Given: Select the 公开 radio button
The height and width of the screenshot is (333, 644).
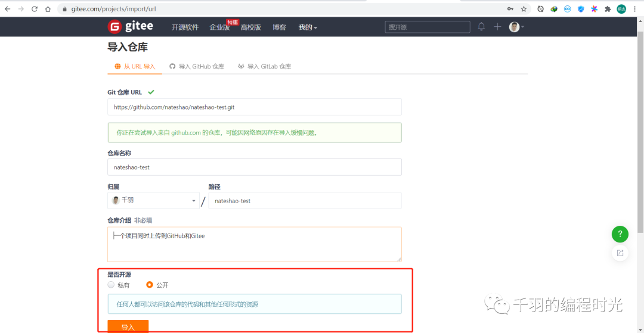Looking at the screenshot, I should coord(150,285).
